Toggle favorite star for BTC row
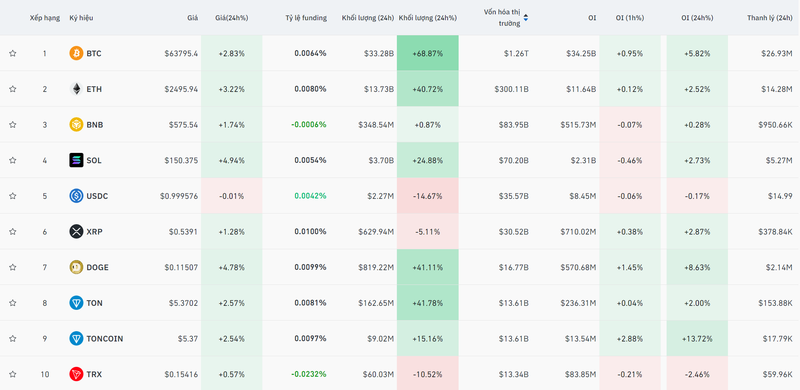Viewport: 800px width, 390px height. pyautogui.click(x=13, y=53)
